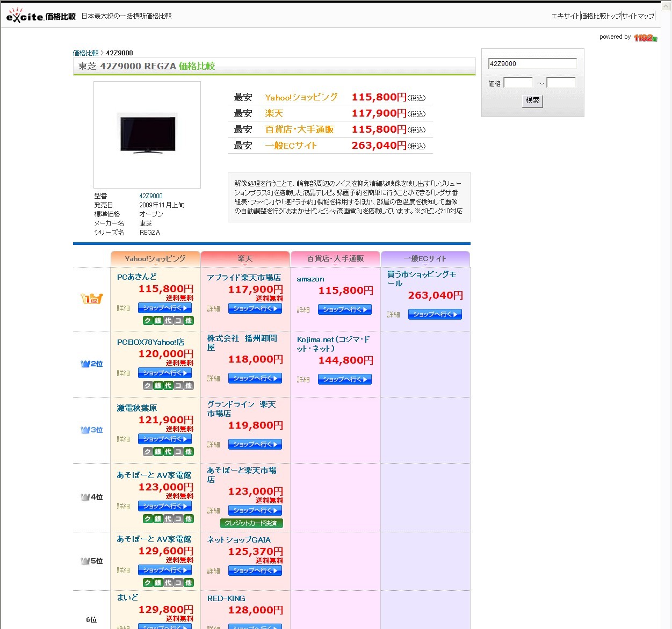Open the まいど shop name link
The image size is (672, 629).
[128, 597]
